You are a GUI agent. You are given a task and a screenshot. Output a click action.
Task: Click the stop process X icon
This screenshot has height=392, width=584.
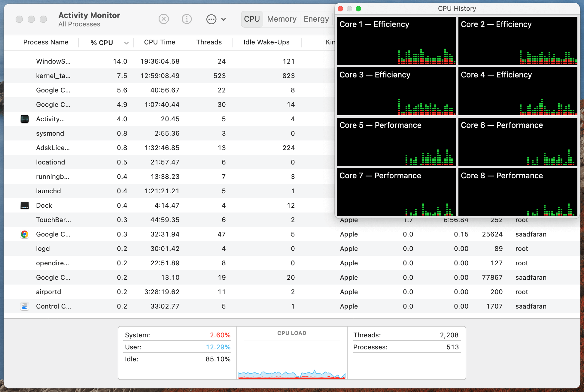tap(163, 19)
